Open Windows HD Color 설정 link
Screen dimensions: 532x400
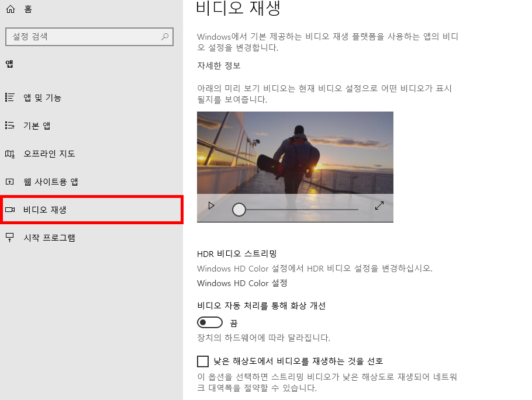coord(242,283)
